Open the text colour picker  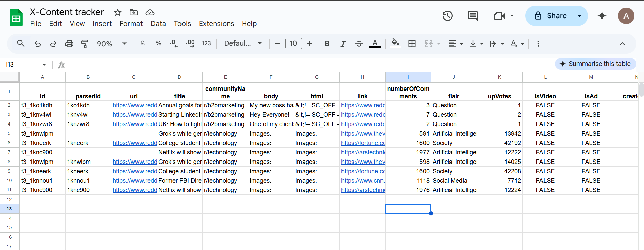(375, 44)
